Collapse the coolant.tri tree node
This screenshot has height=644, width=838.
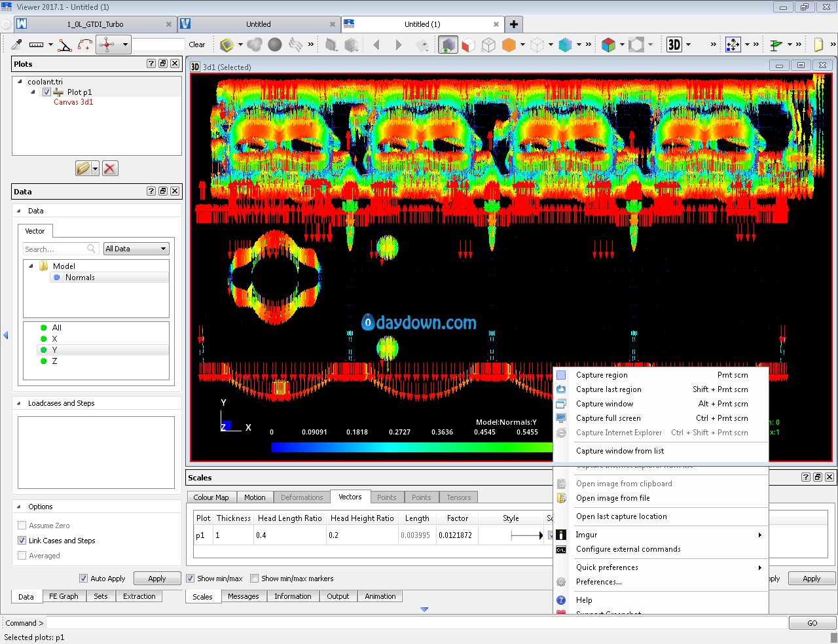click(x=20, y=82)
